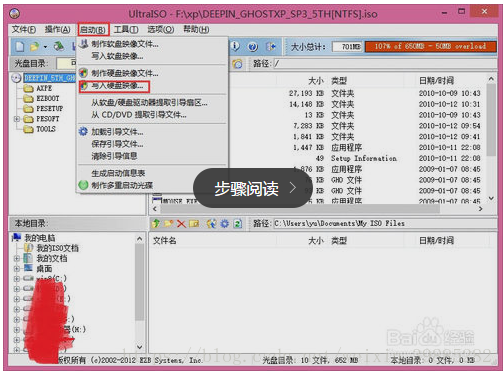The width and height of the screenshot is (503, 376).
Task: Click the rename folder icon in local toolbar
Action: click(x=194, y=224)
